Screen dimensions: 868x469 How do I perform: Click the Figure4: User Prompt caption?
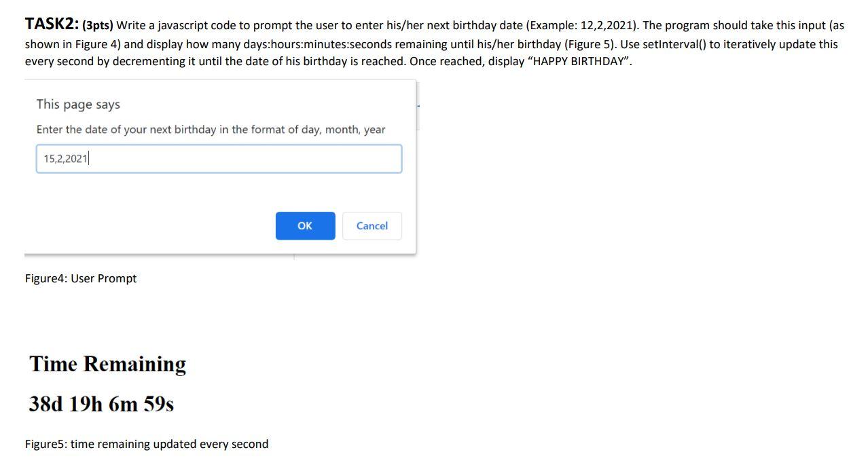click(x=80, y=278)
